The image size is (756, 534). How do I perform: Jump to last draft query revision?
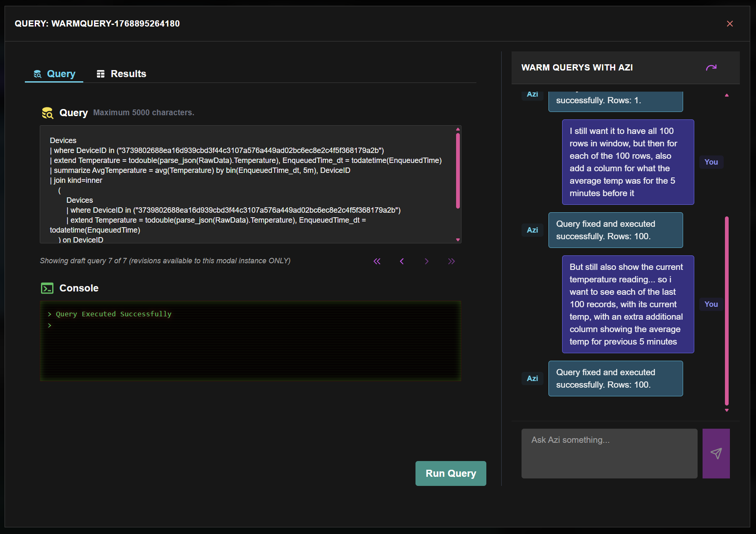tap(452, 261)
